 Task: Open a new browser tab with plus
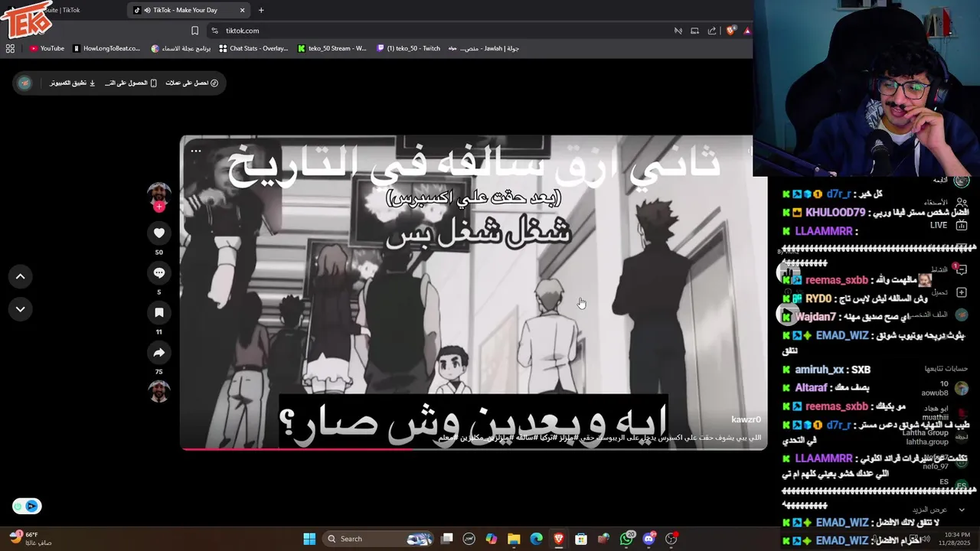(x=261, y=10)
